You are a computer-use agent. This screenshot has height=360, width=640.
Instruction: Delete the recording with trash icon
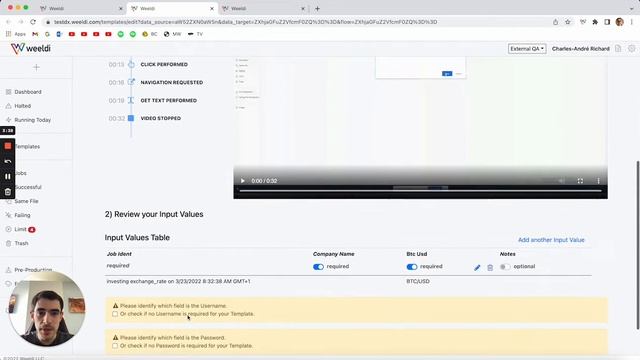click(8, 192)
